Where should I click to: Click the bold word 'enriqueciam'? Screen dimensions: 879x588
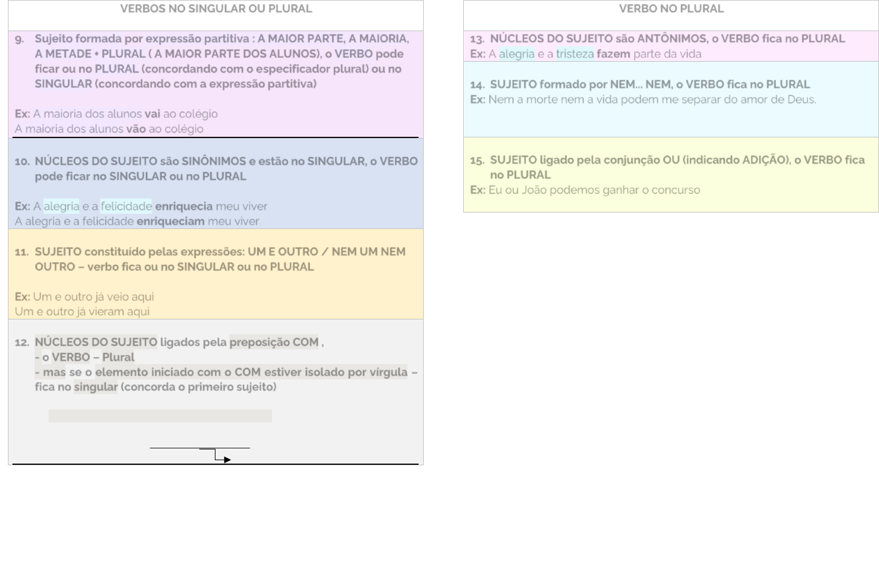click(x=171, y=222)
